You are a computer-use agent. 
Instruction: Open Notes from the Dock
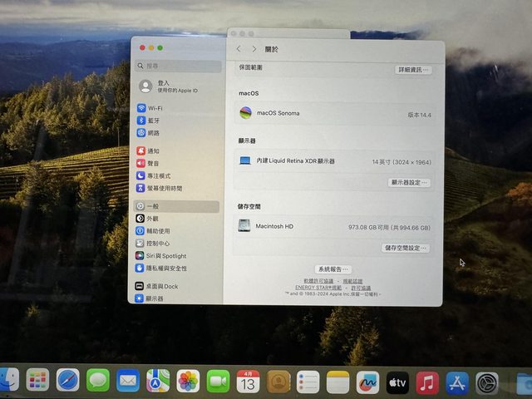[337, 382]
